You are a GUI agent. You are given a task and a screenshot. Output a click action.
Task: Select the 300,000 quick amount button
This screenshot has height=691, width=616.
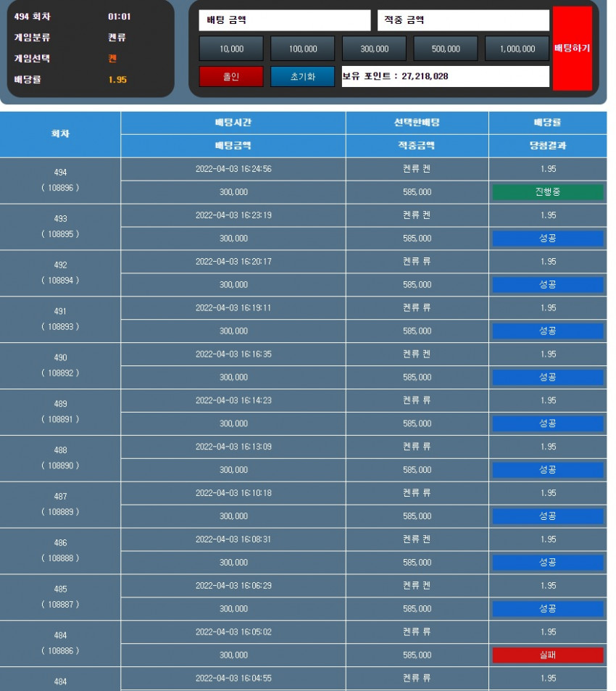tap(374, 49)
